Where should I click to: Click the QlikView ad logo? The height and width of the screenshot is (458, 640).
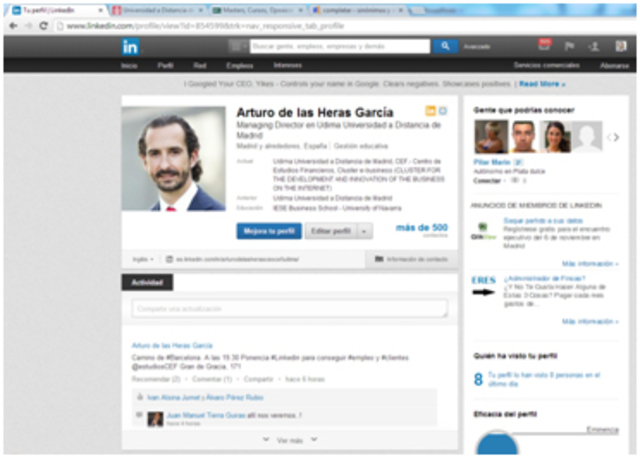click(x=483, y=231)
